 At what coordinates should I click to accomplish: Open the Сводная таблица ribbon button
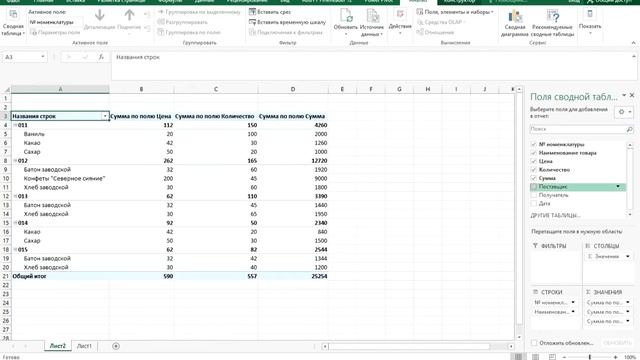pos(13,22)
